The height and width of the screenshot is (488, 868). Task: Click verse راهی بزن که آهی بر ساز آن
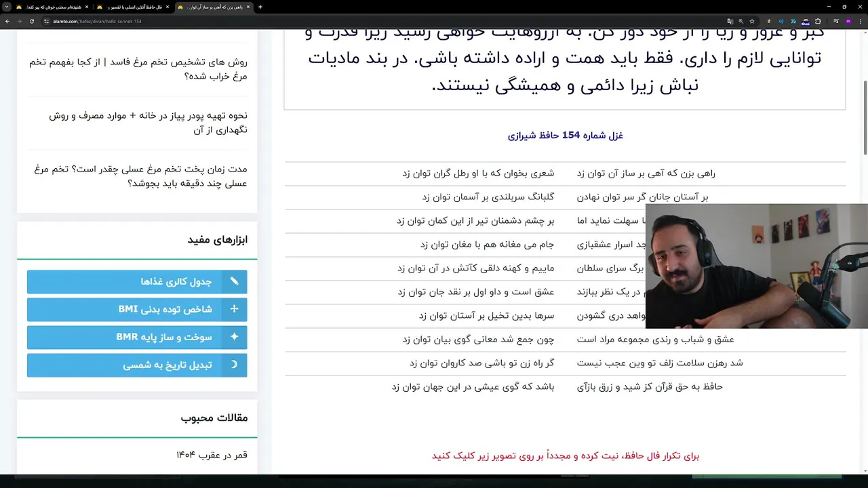[x=646, y=174]
